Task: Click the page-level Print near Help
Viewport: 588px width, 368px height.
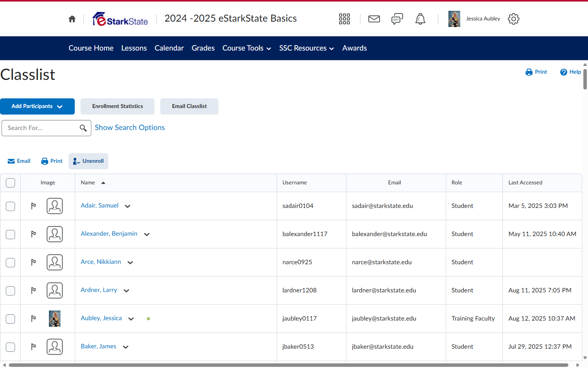Action: [x=536, y=72]
